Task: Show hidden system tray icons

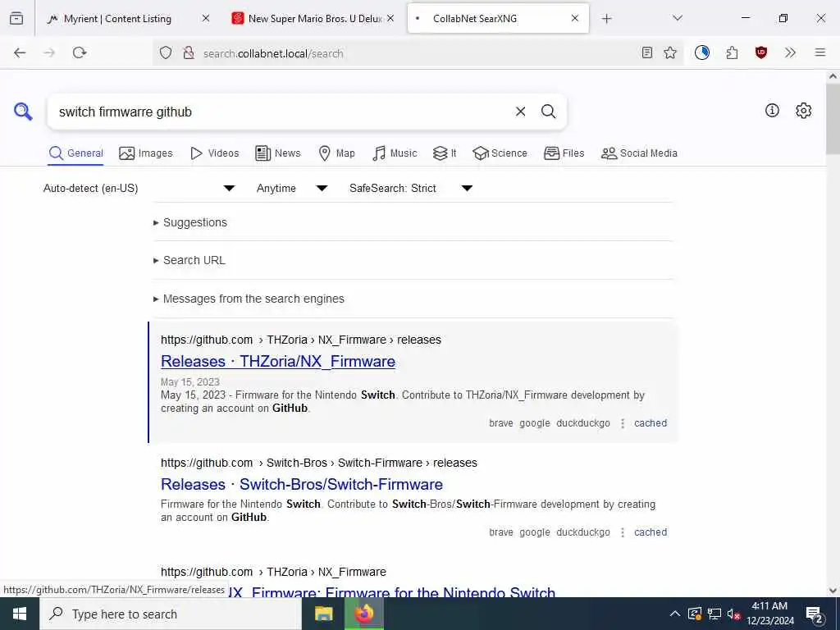Action: (675, 614)
